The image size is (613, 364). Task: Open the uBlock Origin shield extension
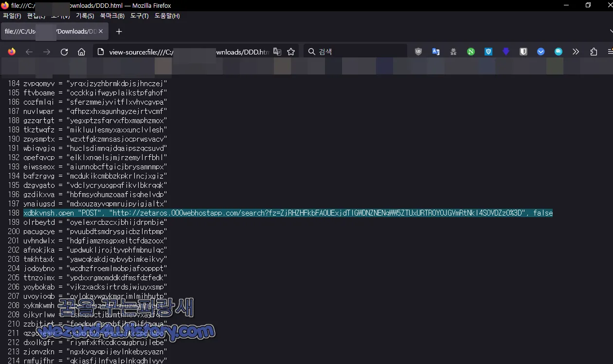pyautogui.click(x=418, y=52)
